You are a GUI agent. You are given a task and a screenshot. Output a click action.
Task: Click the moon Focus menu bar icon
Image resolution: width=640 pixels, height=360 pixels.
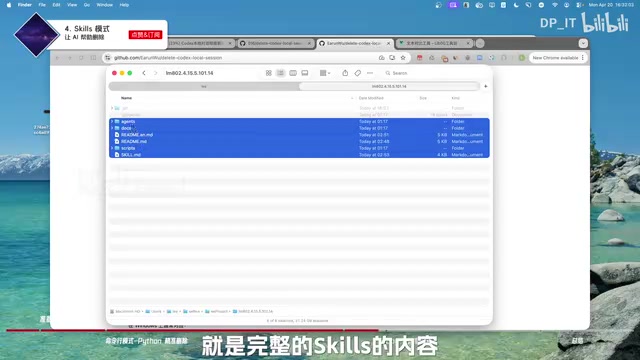(516, 5)
